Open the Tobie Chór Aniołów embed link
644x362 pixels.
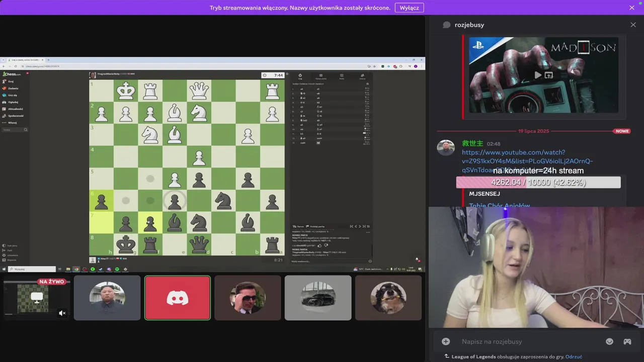499,205
